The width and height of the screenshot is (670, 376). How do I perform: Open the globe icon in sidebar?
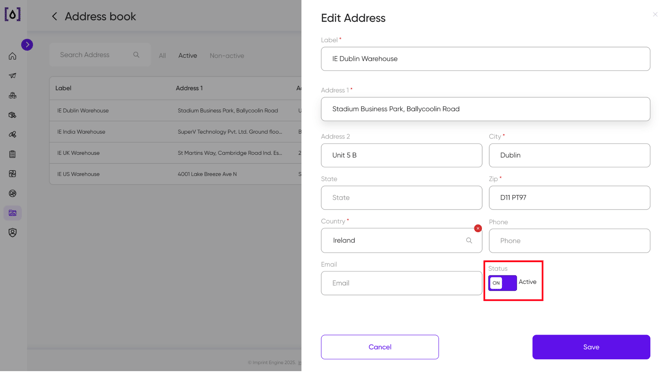[x=12, y=194]
